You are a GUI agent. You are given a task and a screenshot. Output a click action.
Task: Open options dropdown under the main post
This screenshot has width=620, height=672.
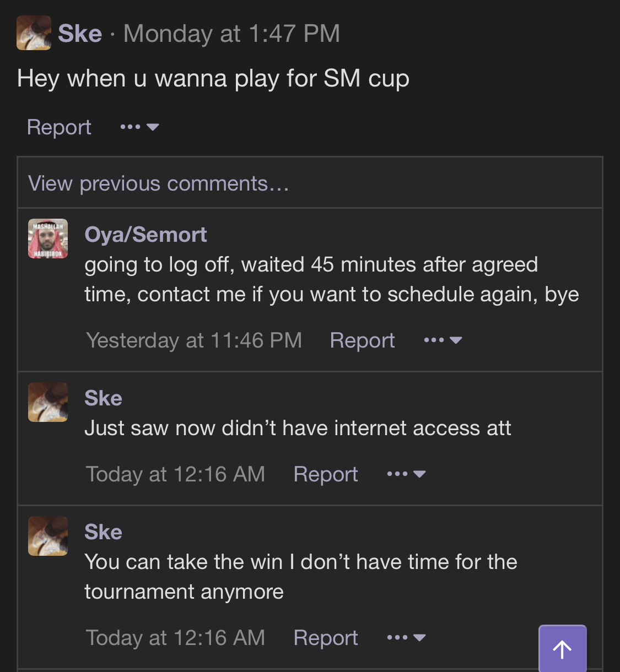(139, 127)
